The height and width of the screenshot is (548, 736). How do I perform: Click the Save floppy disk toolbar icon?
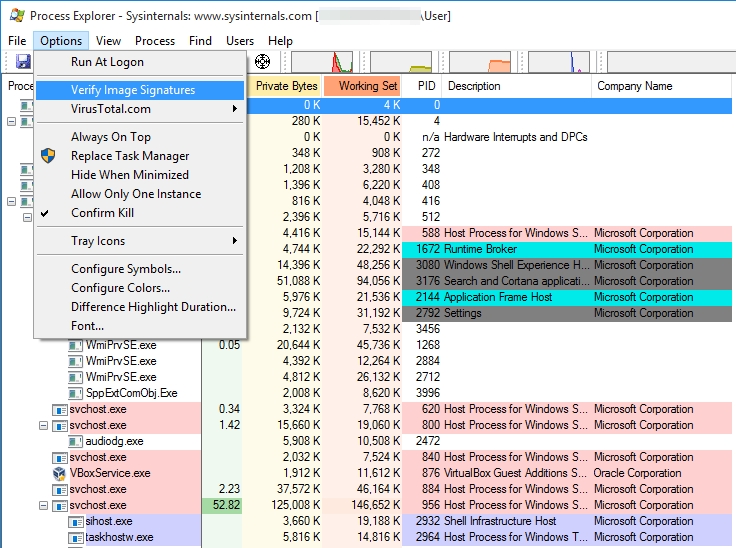pos(22,63)
